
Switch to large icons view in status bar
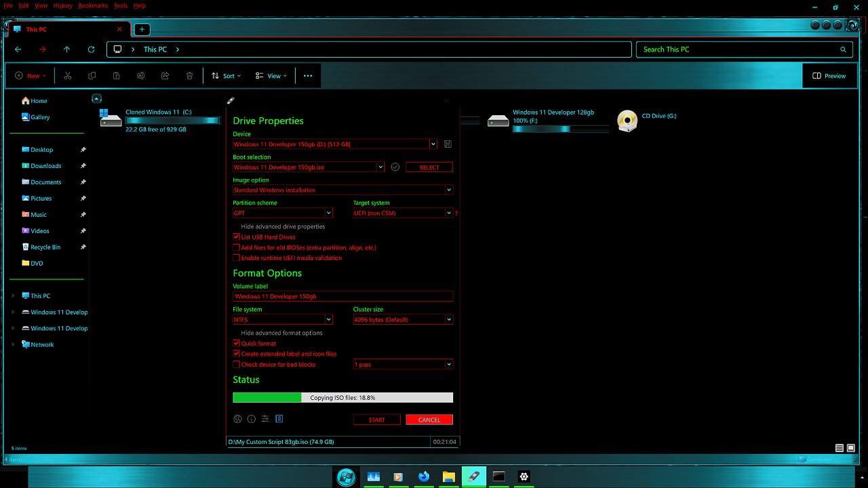[850, 448]
